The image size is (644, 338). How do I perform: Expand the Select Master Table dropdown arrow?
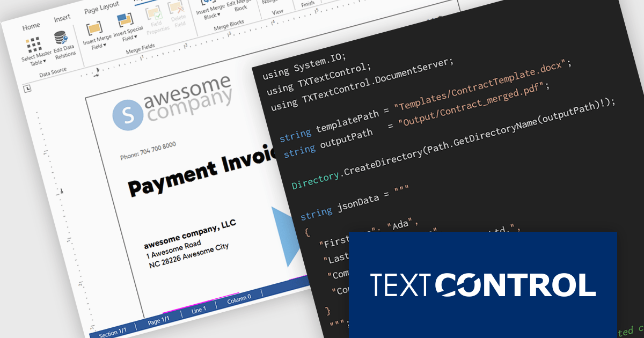[x=45, y=62]
